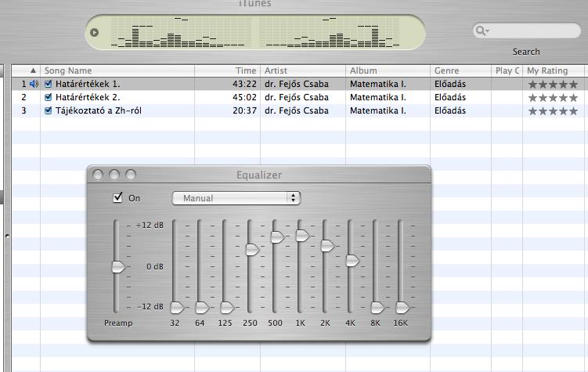The height and width of the screenshot is (372, 588).
Task: Click track number 3 in the list
Action: point(23,110)
